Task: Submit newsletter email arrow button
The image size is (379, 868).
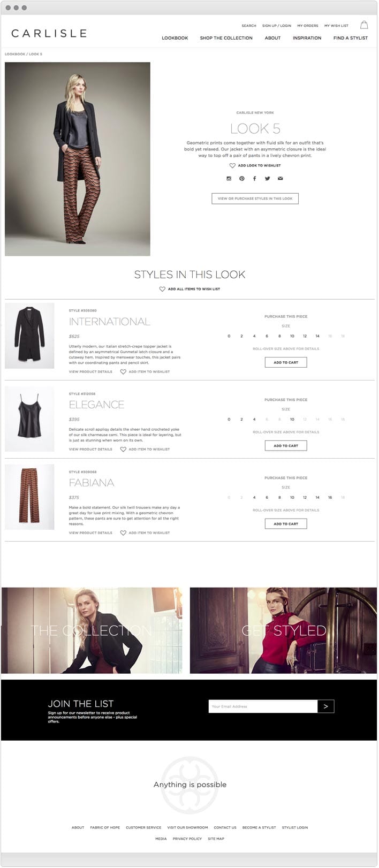Action: (326, 706)
